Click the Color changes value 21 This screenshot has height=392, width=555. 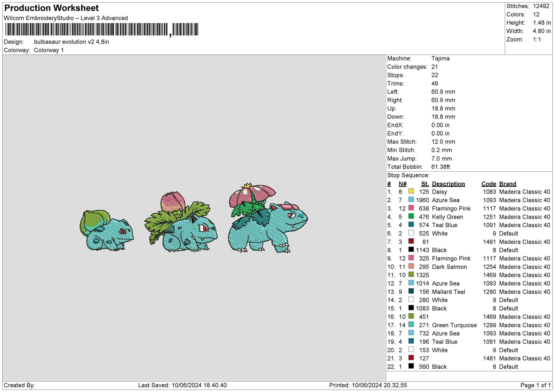click(x=434, y=67)
